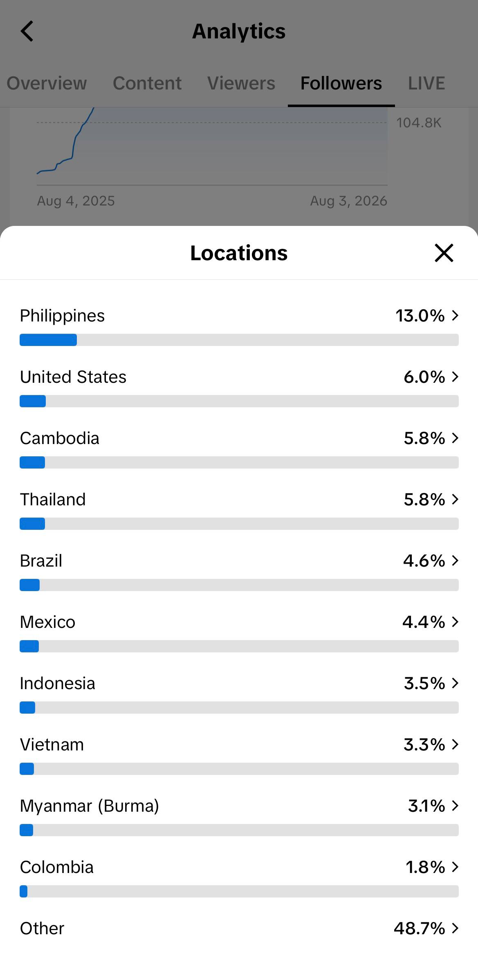Expand Philippines 13.0% chevron
The image size is (478, 980).
click(x=455, y=315)
